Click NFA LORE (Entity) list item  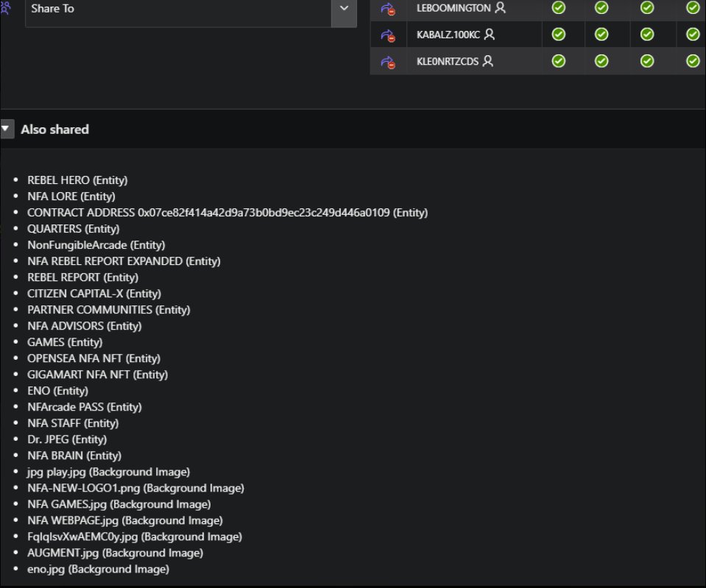(x=71, y=196)
